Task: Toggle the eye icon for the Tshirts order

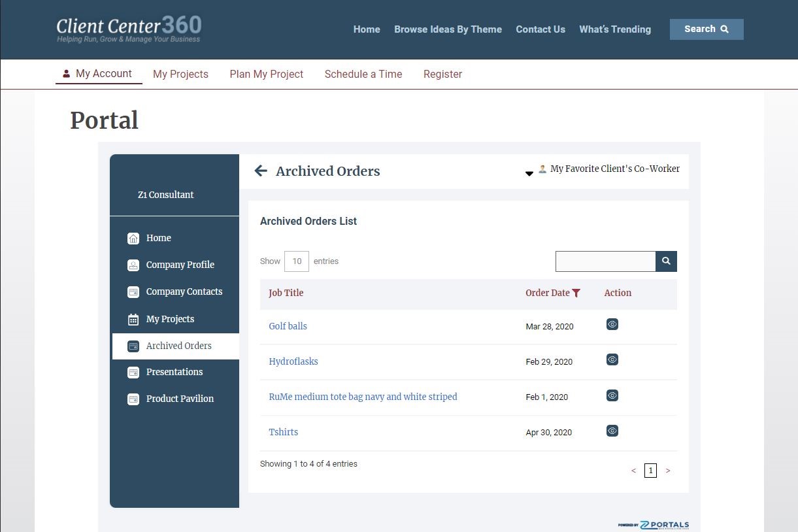Action: (x=612, y=430)
